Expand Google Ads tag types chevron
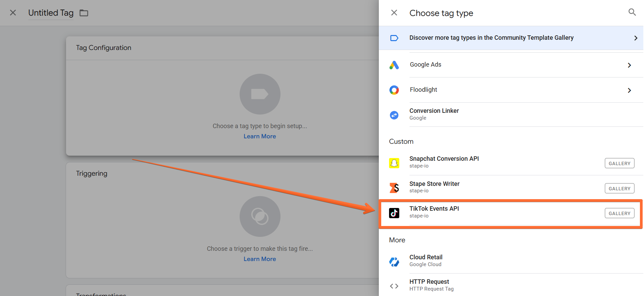 629,65
